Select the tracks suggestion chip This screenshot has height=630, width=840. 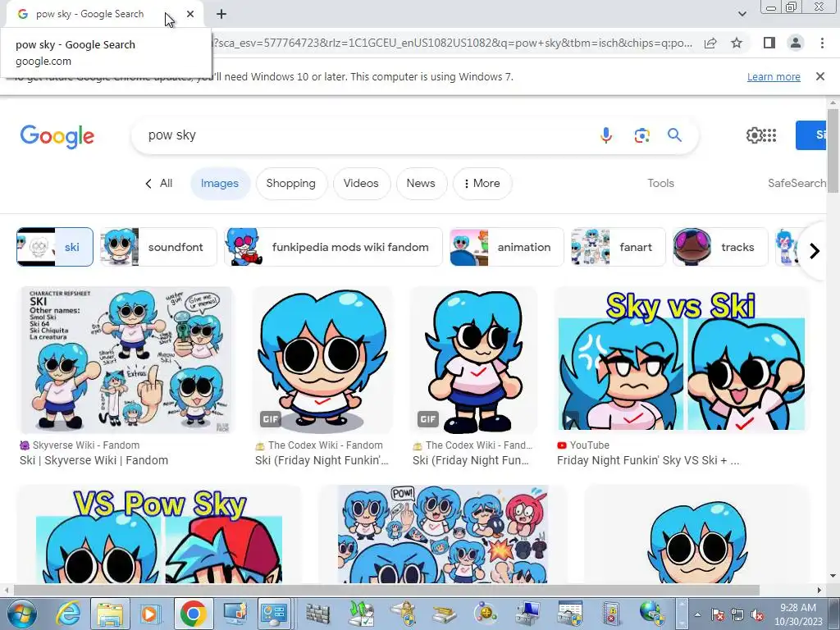(x=720, y=247)
